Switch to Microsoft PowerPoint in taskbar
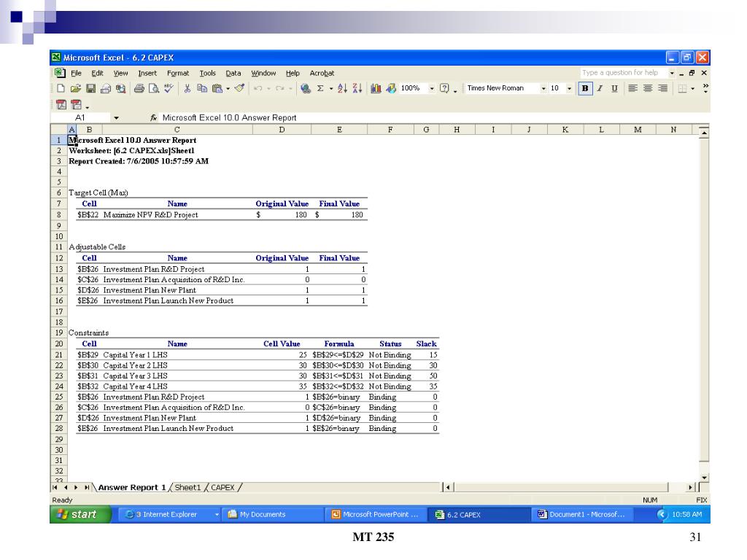 click(x=376, y=514)
